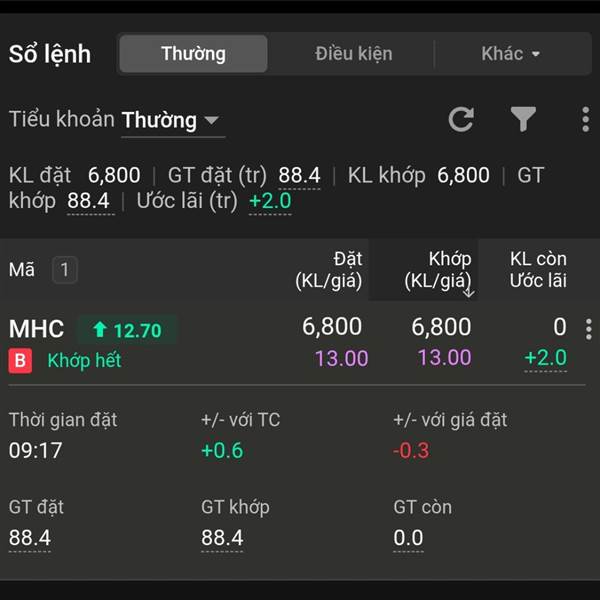Tap the green 12.70 price arrow badge
The image size is (600, 600).
(x=127, y=330)
